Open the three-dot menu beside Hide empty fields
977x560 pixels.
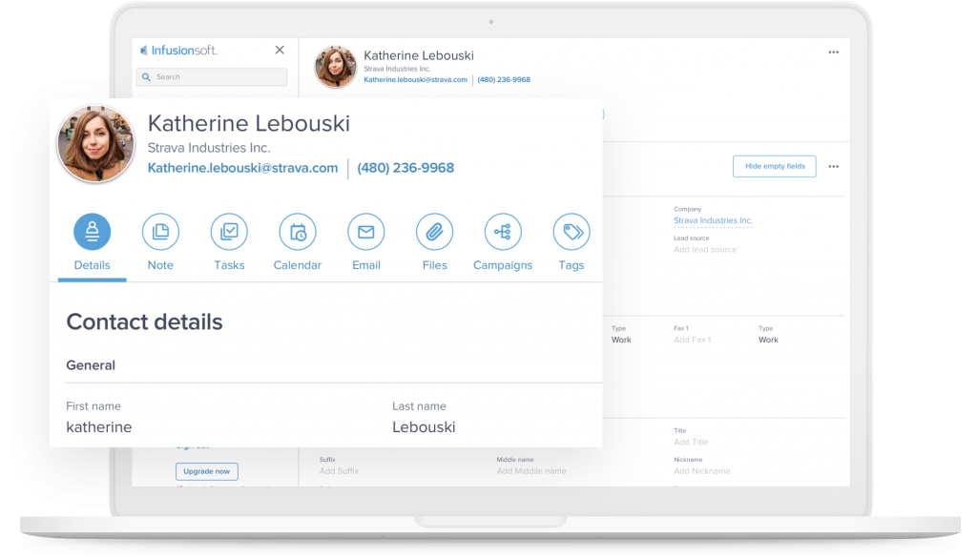click(834, 166)
